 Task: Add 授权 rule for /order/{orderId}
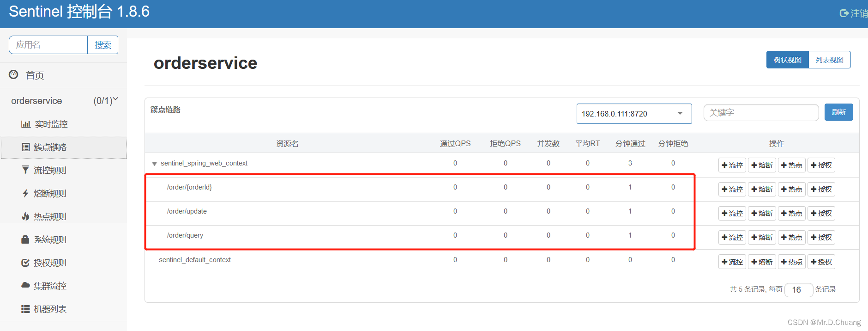coord(821,189)
